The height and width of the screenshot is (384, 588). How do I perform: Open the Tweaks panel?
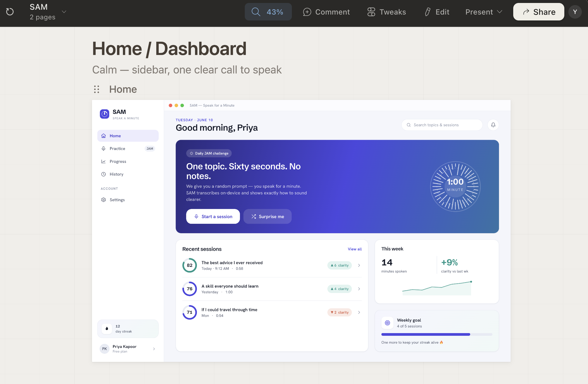(387, 12)
